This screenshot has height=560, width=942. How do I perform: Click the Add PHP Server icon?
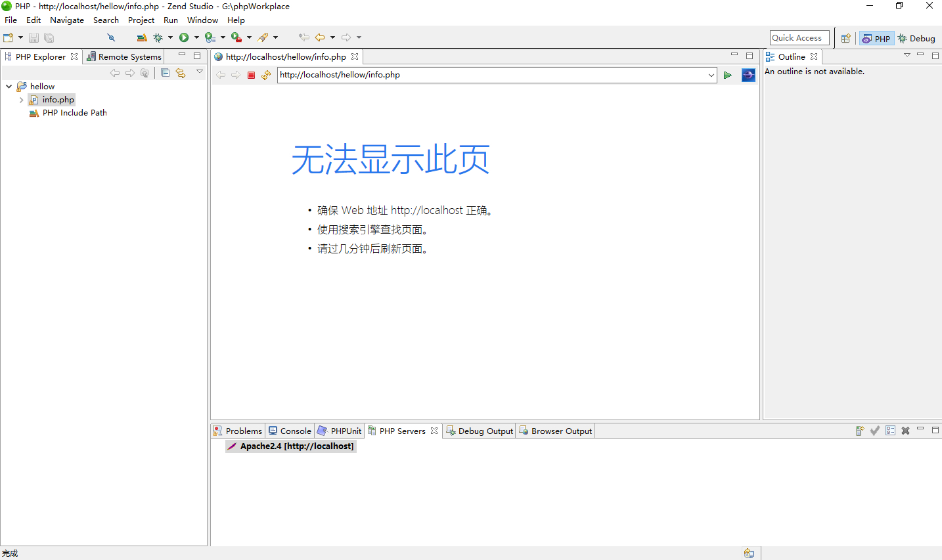coord(860,431)
